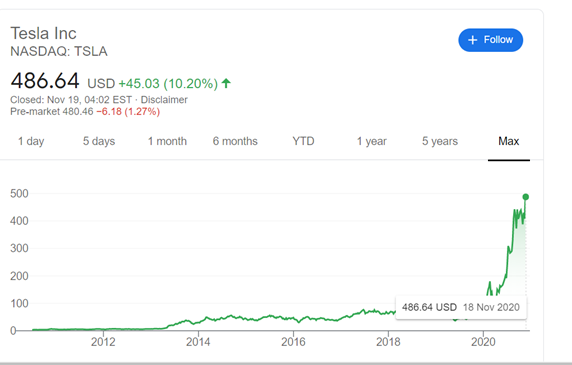Show the 1 year chart
This screenshot has width=572, height=365.
pos(371,141)
